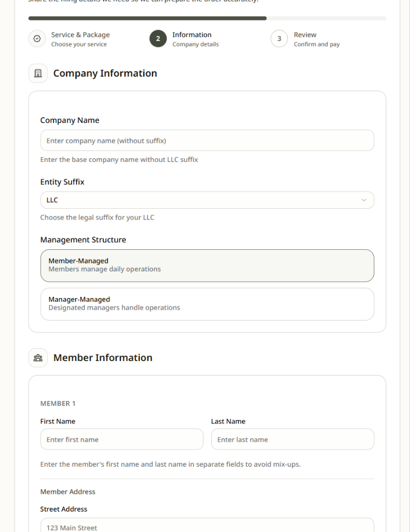Click the step 2 number circle
This screenshot has height=532, width=410.
pos(158,39)
